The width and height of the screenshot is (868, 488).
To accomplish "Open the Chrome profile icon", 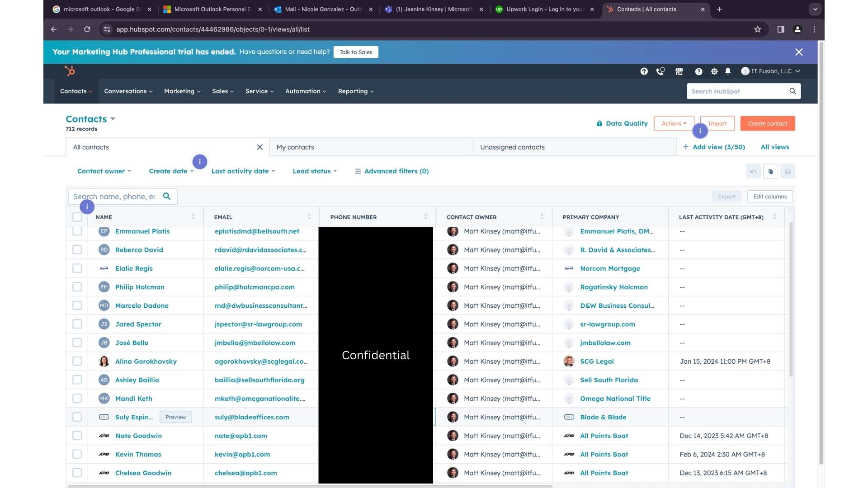I will click(x=797, y=29).
